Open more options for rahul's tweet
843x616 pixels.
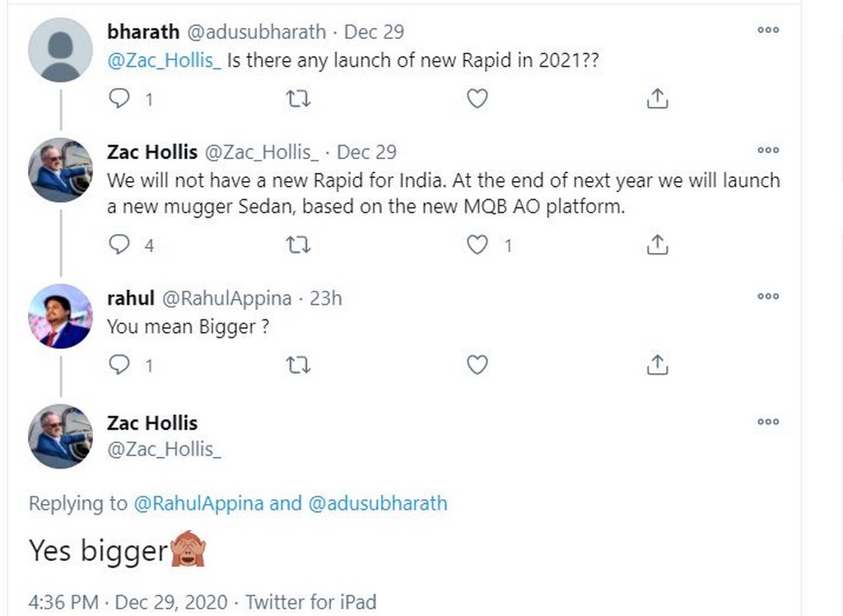click(x=767, y=296)
